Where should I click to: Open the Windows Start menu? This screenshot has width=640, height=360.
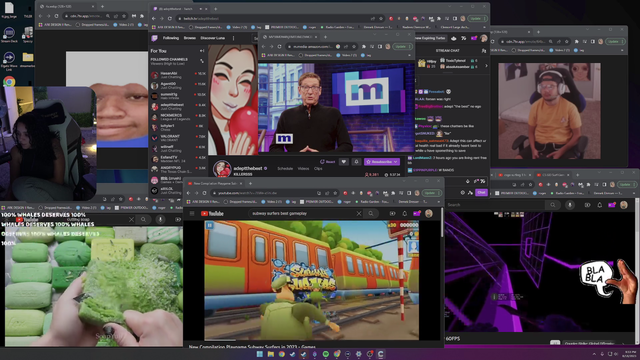pos(260,354)
